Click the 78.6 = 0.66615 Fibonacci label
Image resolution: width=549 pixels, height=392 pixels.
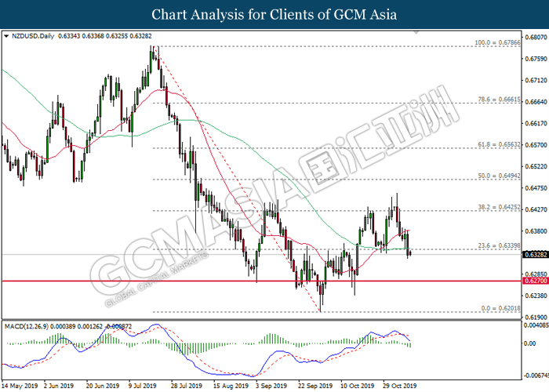[500, 100]
